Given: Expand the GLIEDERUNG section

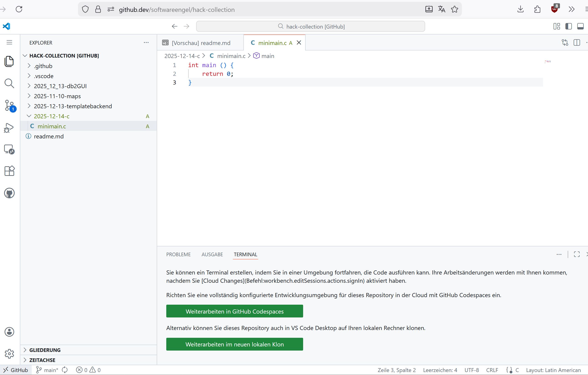Looking at the screenshot, I should [45, 350].
